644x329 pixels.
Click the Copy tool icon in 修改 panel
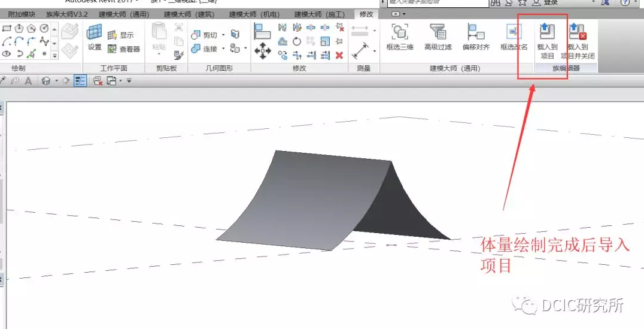point(282,55)
